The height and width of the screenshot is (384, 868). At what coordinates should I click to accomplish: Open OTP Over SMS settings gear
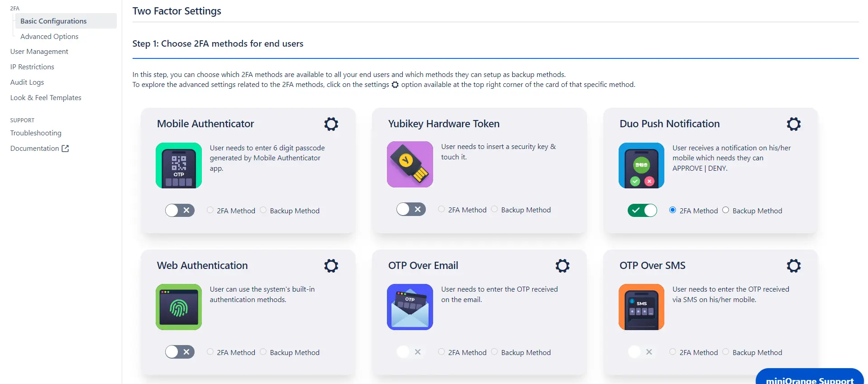tap(794, 266)
